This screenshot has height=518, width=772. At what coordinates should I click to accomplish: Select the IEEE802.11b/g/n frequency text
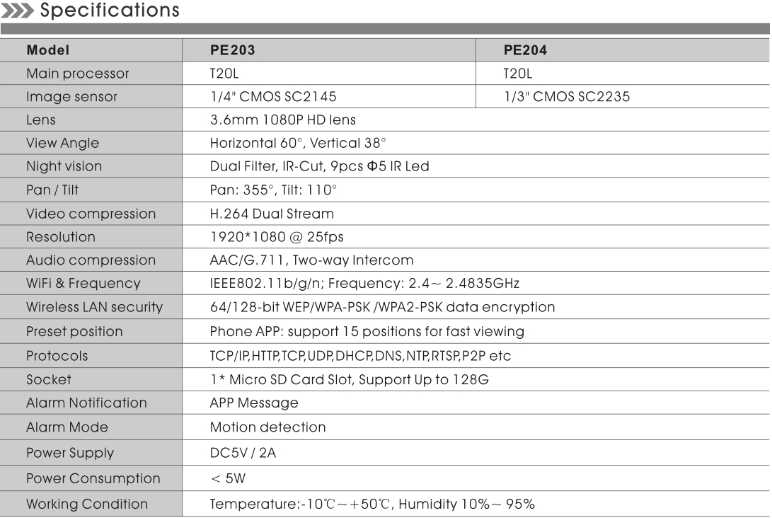364,283
